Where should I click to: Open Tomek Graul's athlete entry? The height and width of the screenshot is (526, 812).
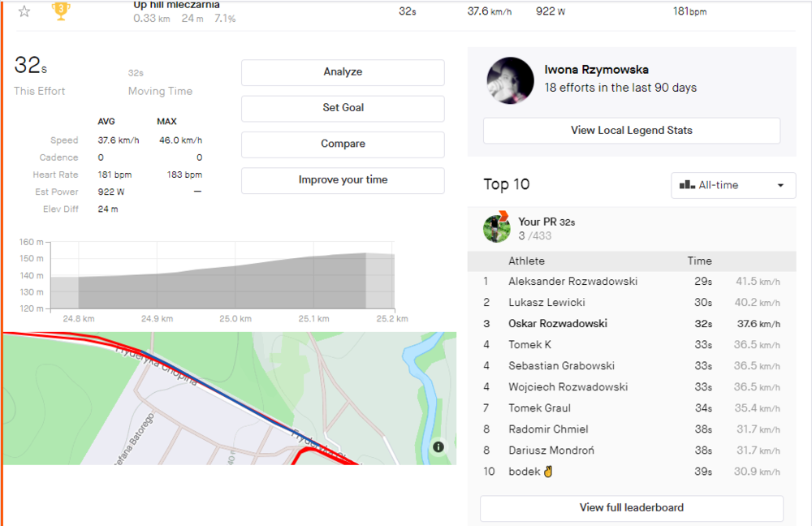tap(539, 408)
